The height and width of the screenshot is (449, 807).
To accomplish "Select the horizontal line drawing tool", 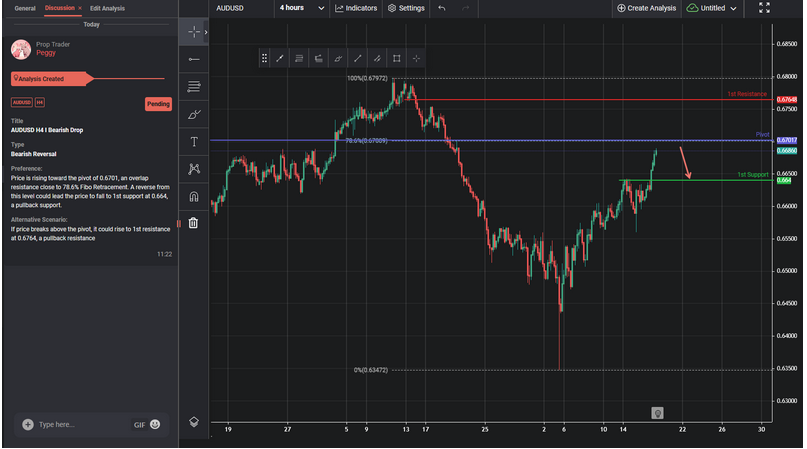I will click(194, 59).
